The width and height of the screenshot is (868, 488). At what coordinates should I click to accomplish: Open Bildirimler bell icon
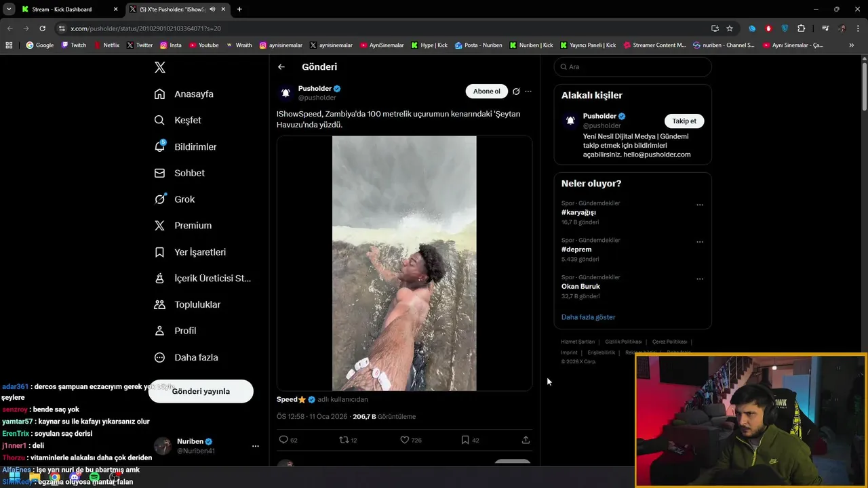tap(159, 146)
